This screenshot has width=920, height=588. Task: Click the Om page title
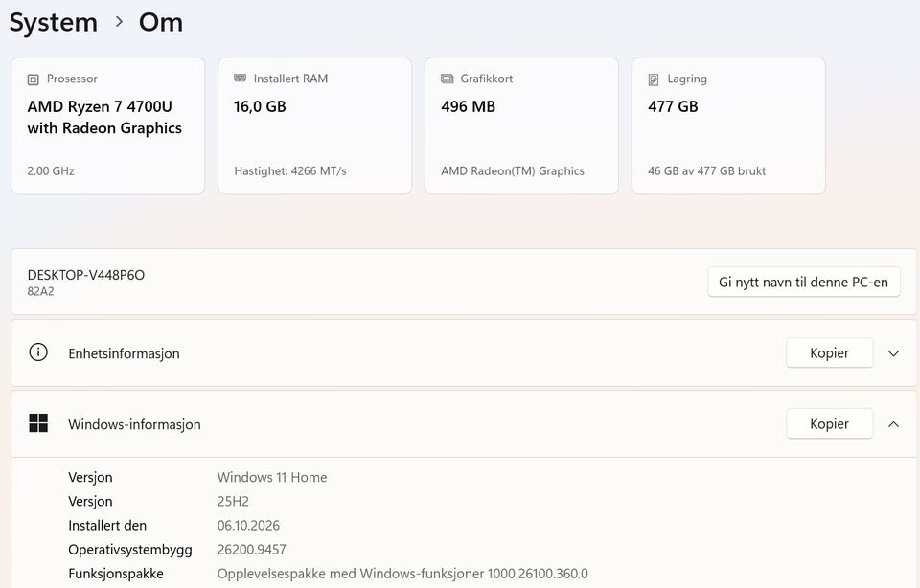click(x=161, y=23)
